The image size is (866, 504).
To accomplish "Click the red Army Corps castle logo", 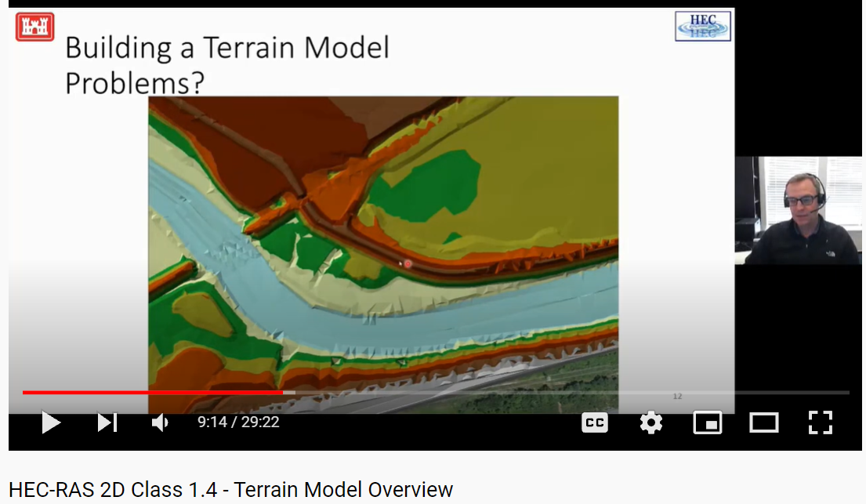I will point(34,27).
